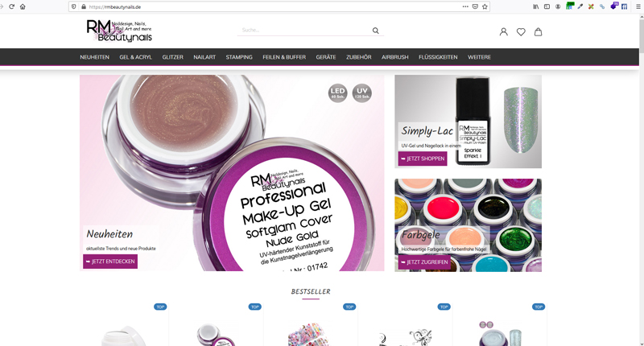644x346 pixels.
Task: Save page to Pocket icon
Action: click(x=475, y=6)
